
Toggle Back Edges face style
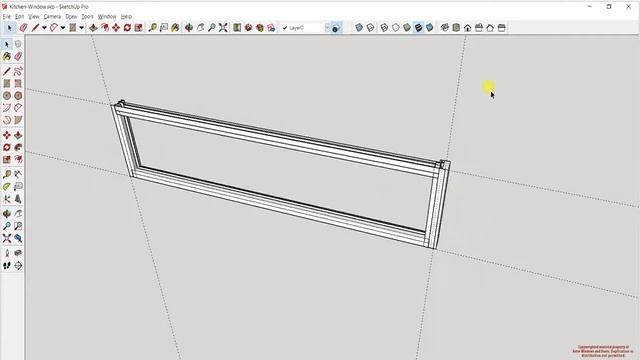tap(370, 28)
